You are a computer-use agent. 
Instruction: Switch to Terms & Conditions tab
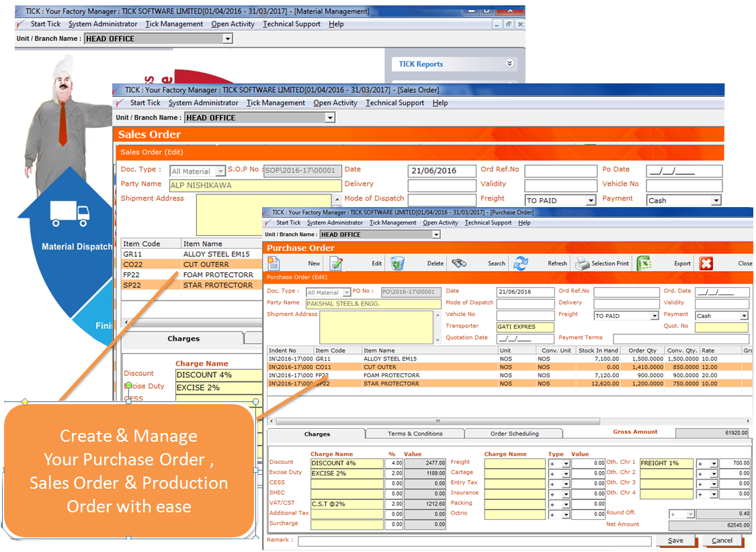pos(415,434)
